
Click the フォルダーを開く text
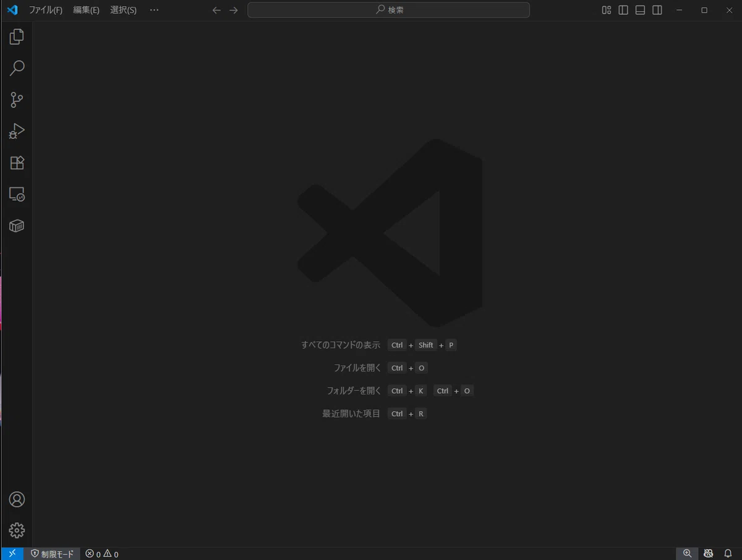(354, 391)
